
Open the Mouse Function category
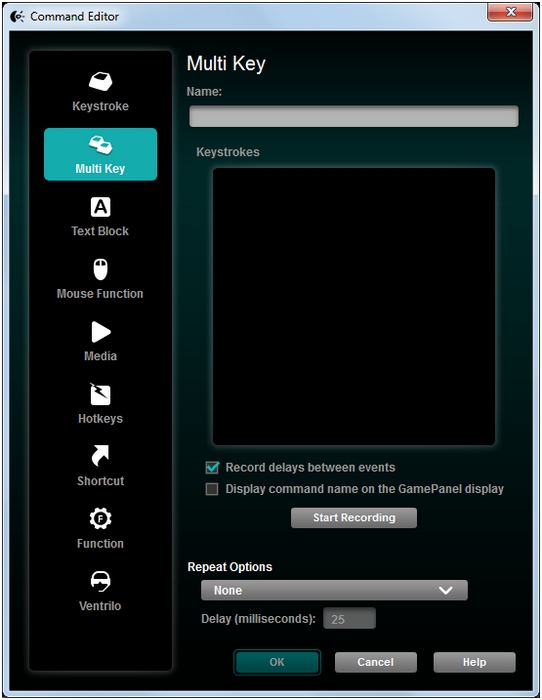click(x=100, y=279)
